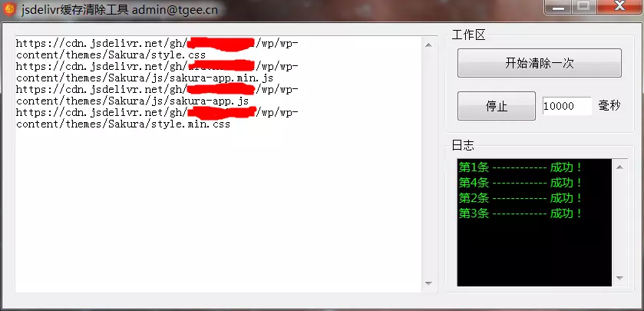Click log panel scrollbar down arrow
Viewport: 644px width, 311px height.
click(619, 278)
